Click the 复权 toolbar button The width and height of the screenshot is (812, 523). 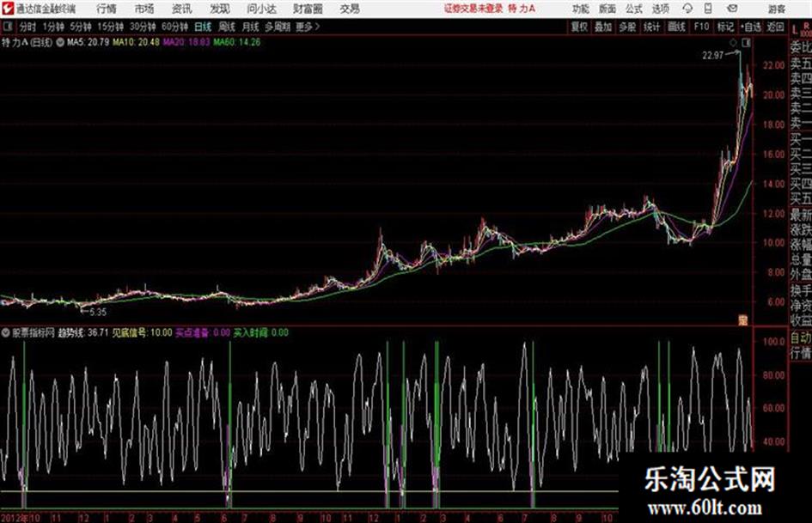coord(579,27)
